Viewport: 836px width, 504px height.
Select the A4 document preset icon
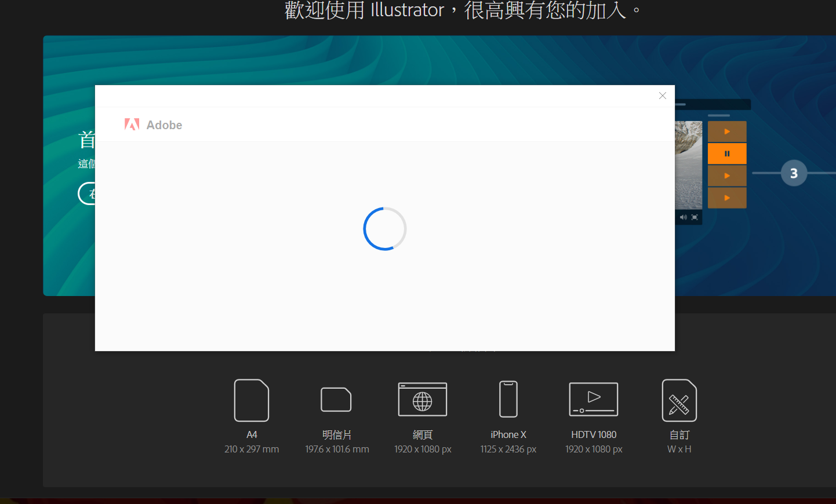252,400
